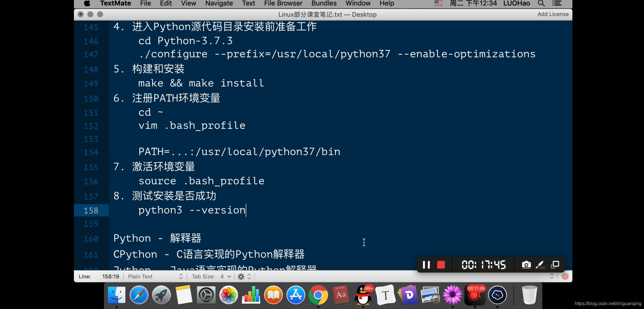This screenshot has width=644, height=309.
Task: Stop recording with the red square button
Action: pyautogui.click(x=441, y=265)
